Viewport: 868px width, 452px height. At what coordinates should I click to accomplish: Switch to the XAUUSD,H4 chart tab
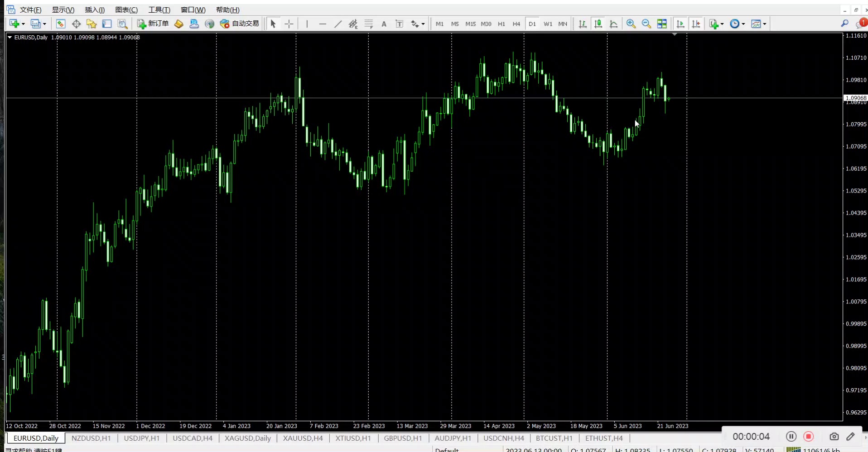(303, 438)
